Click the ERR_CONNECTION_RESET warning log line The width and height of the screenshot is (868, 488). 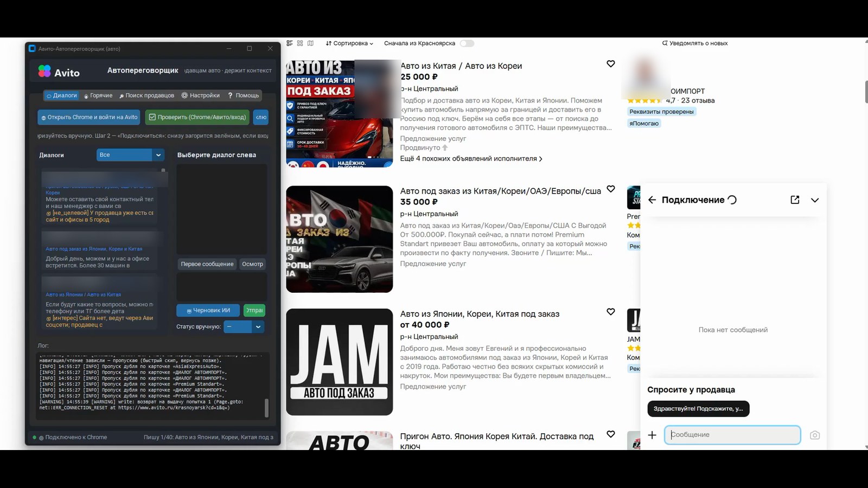click(x=141, y=405)
